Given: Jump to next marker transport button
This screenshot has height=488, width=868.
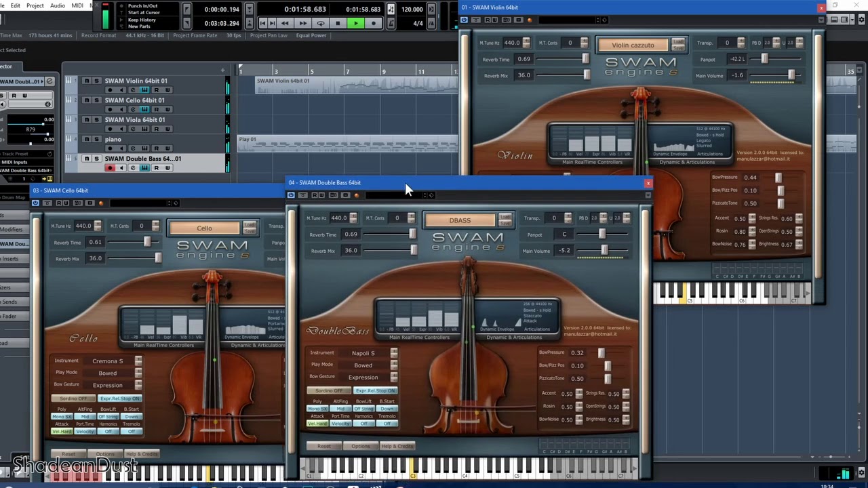Looking at the screenshot, I should [273, 23].
